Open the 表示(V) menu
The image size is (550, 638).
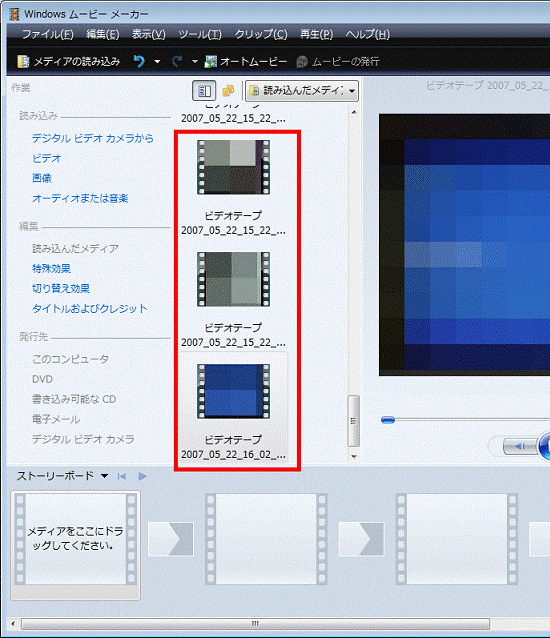(148, 35)
